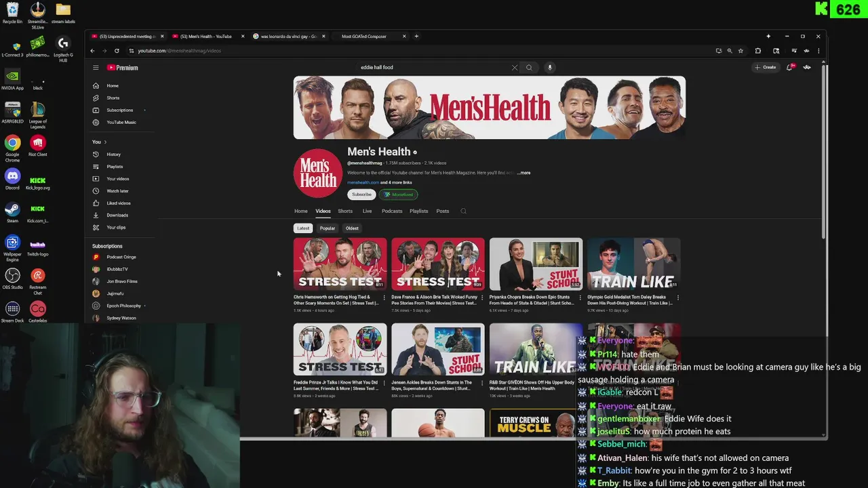Open OBS Studio desktop shortcut

[x=12, y=278]
